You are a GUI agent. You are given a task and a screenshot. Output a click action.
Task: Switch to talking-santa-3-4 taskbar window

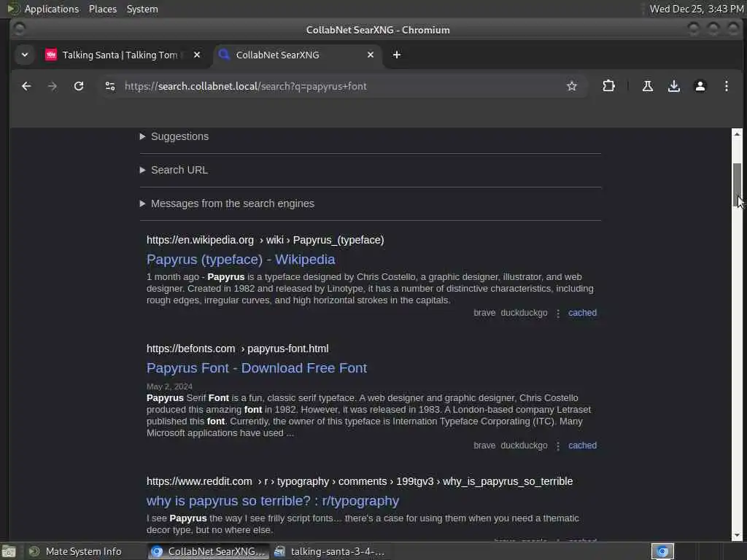point(330,551)
